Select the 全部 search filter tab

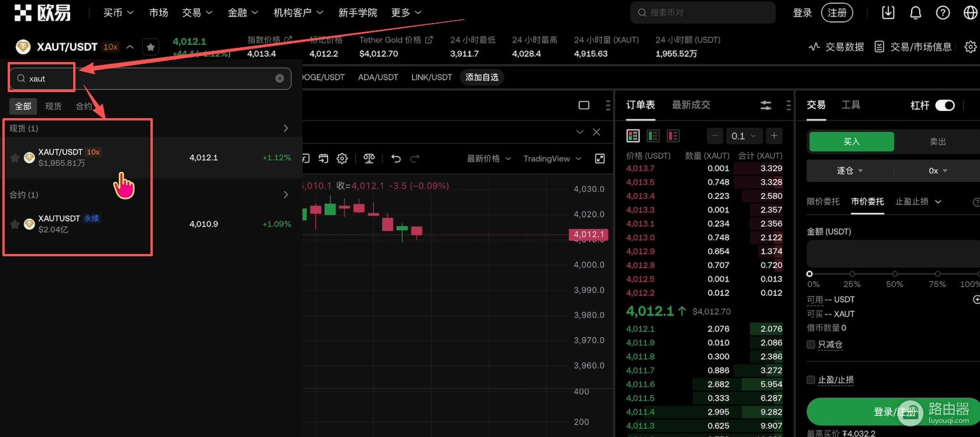23,106
